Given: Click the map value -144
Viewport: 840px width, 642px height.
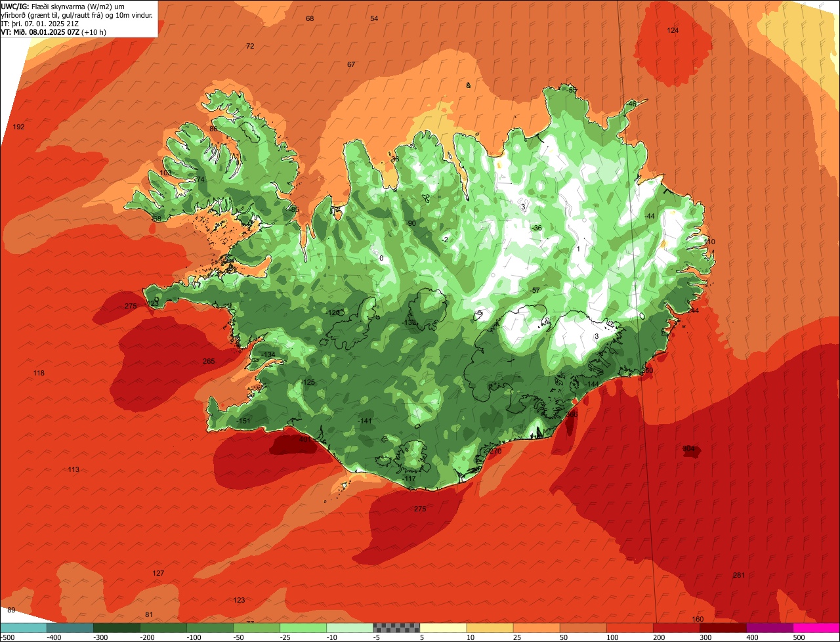Looking at the screenshot, I should [592, 384].
